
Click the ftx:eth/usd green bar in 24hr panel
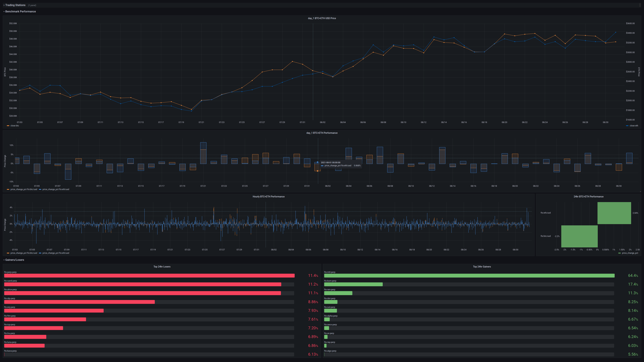[x=614, y=213]
